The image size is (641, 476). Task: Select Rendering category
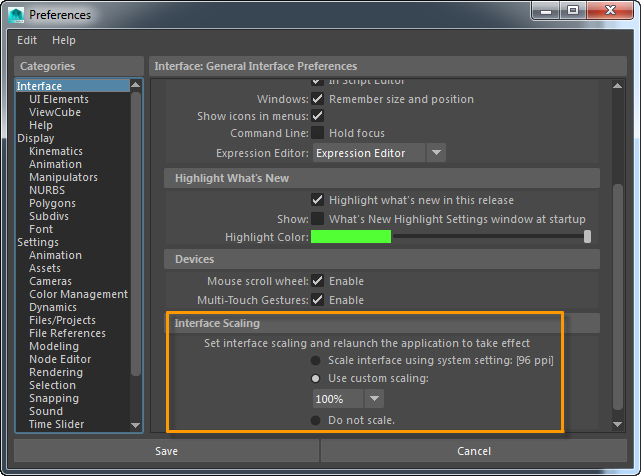[x=56, y=372]
